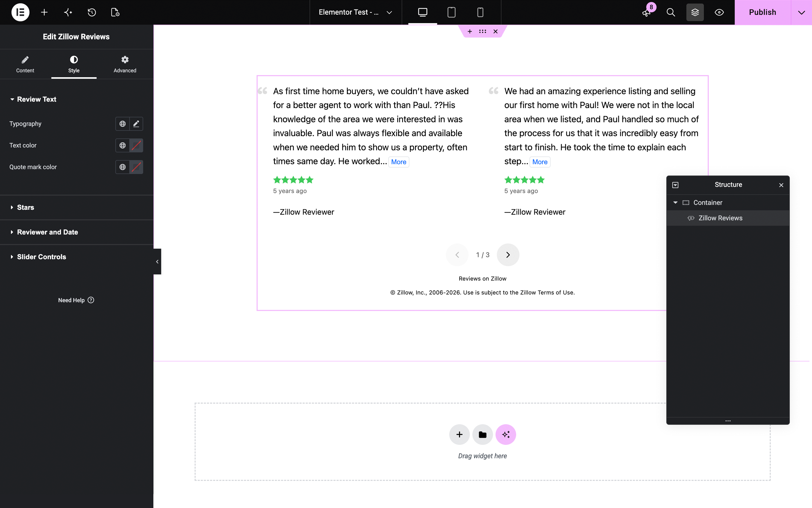
Task: Click the Build with AI sparkle button
Action: pos(506,434)
